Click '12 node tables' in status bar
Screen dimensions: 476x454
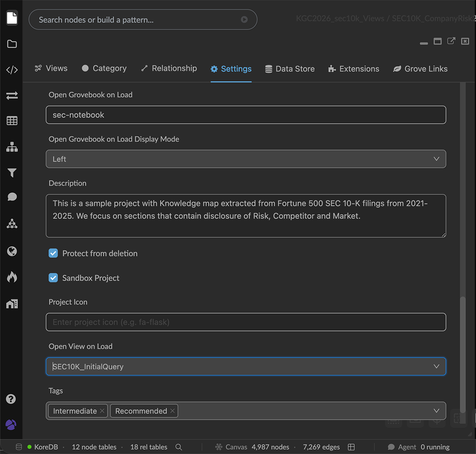click(94, 446)
